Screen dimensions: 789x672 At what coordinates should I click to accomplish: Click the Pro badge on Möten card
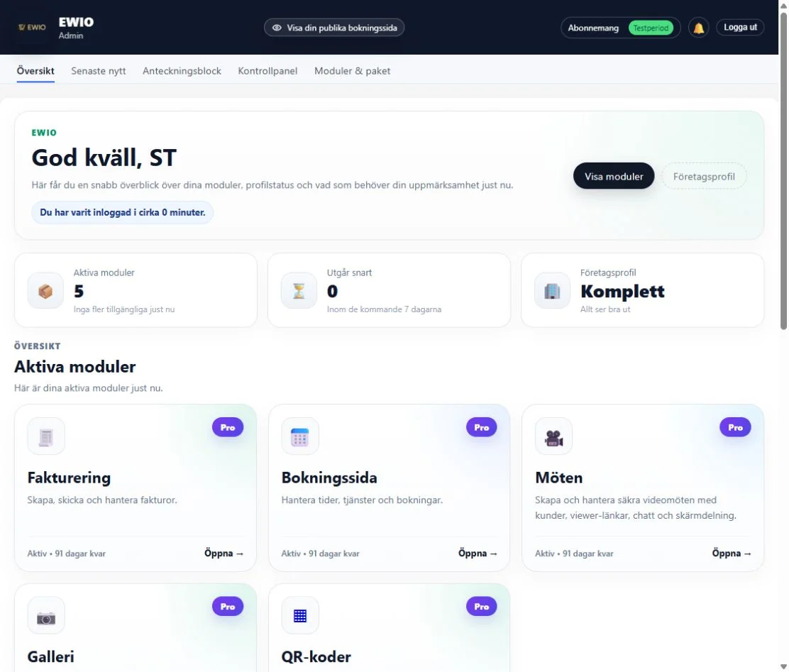click(x=735, y=427)
